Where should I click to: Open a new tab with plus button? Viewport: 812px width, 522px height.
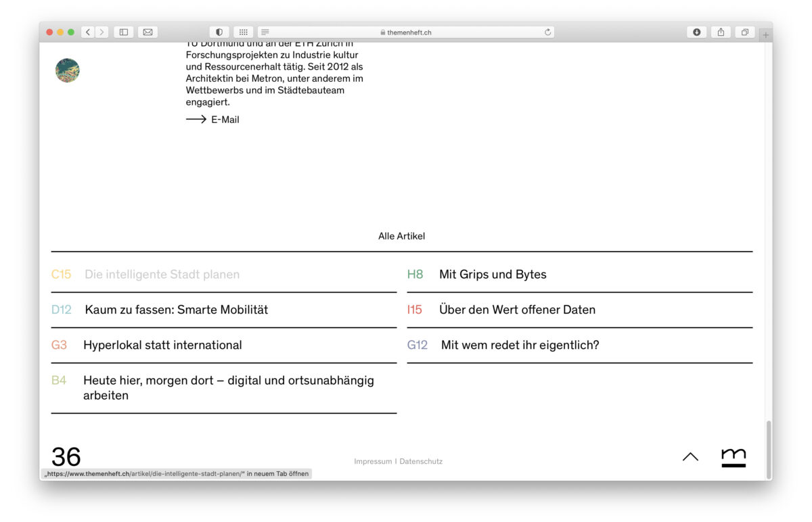(765, 34)
